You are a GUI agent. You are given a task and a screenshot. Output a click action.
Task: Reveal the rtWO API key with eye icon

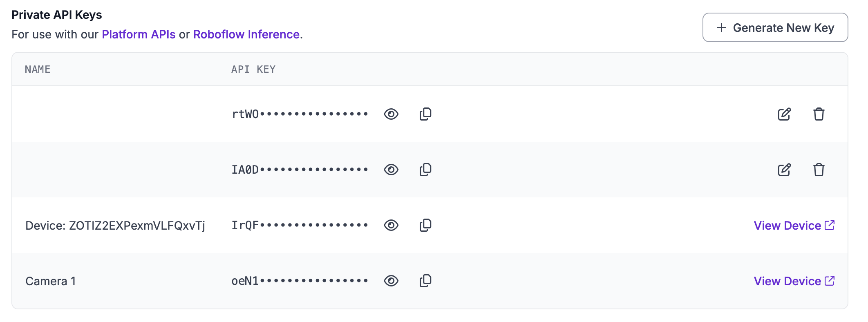pos(391,114)
